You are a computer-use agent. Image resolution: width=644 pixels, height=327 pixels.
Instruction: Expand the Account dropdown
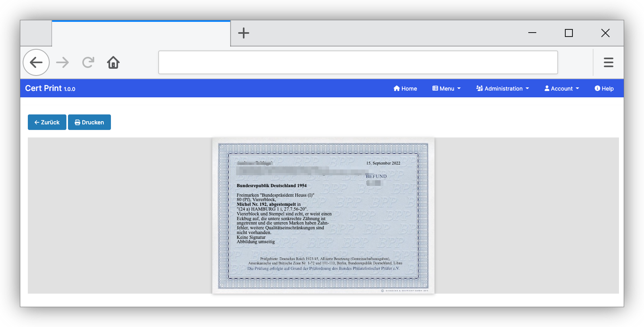(x=562, y=89)
